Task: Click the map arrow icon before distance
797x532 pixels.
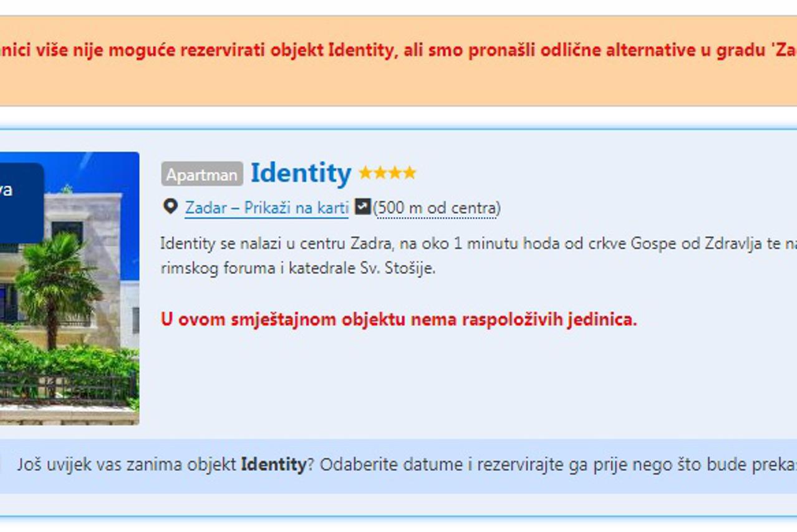Action: pos(362,206)
